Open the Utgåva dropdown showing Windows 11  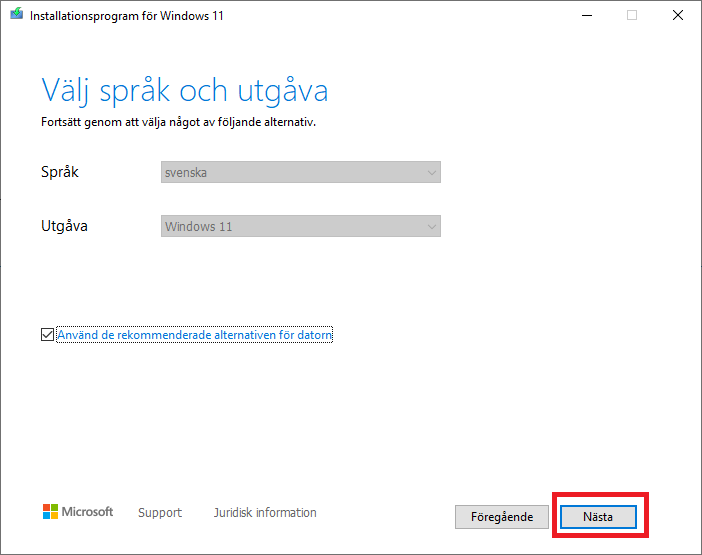pyautogui.click(x=300, y=227)
